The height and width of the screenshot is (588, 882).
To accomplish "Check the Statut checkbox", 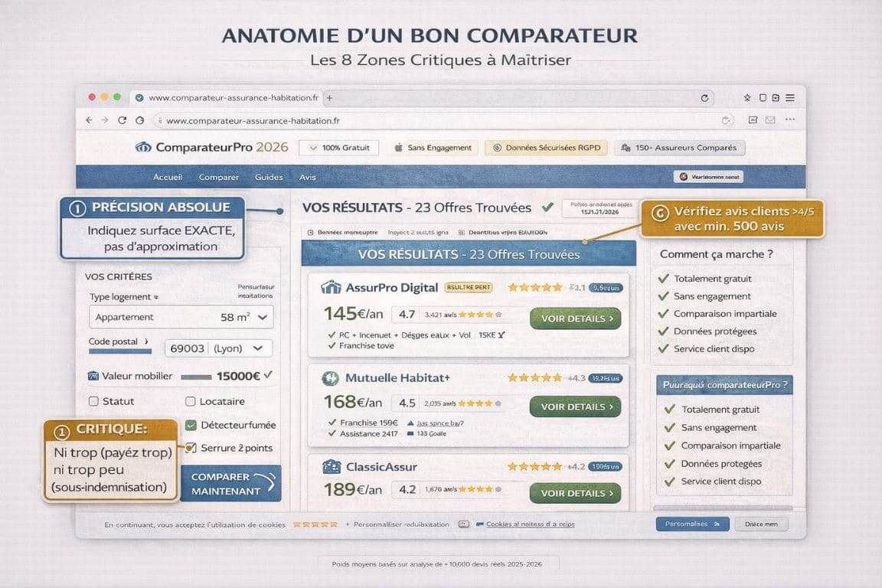I will [x=93, y=401].
